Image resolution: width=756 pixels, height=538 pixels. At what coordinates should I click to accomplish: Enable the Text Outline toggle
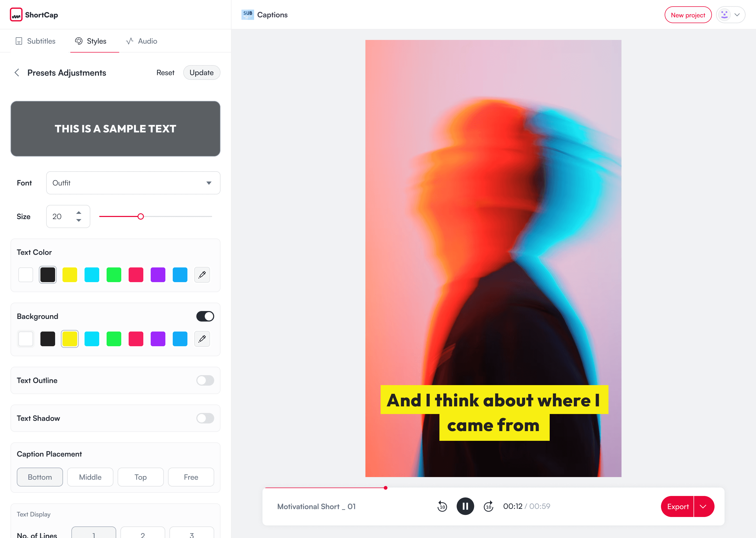click(x=205, y=380)
